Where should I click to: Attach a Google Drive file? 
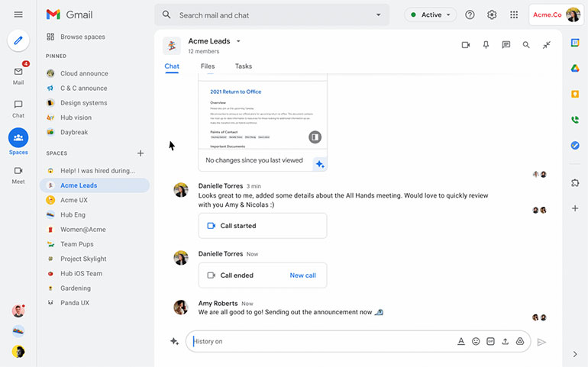[x=520, y=341]
